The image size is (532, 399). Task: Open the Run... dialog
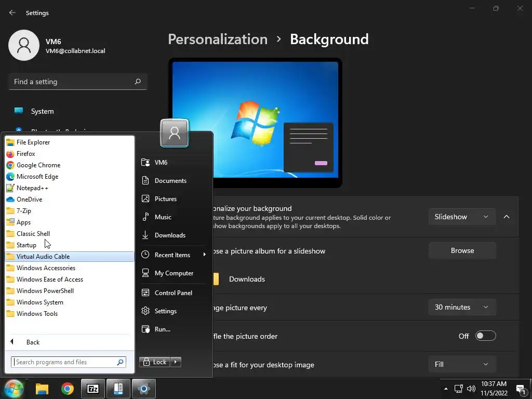(x=173, y=329)
